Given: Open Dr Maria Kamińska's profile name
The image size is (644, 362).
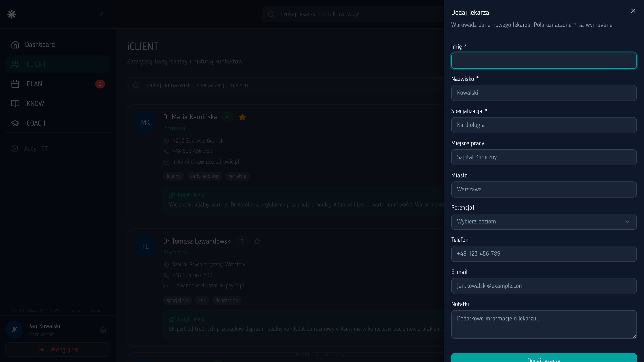Looking at the screenshot, I should pyautogui.click(x=190, y=117).
